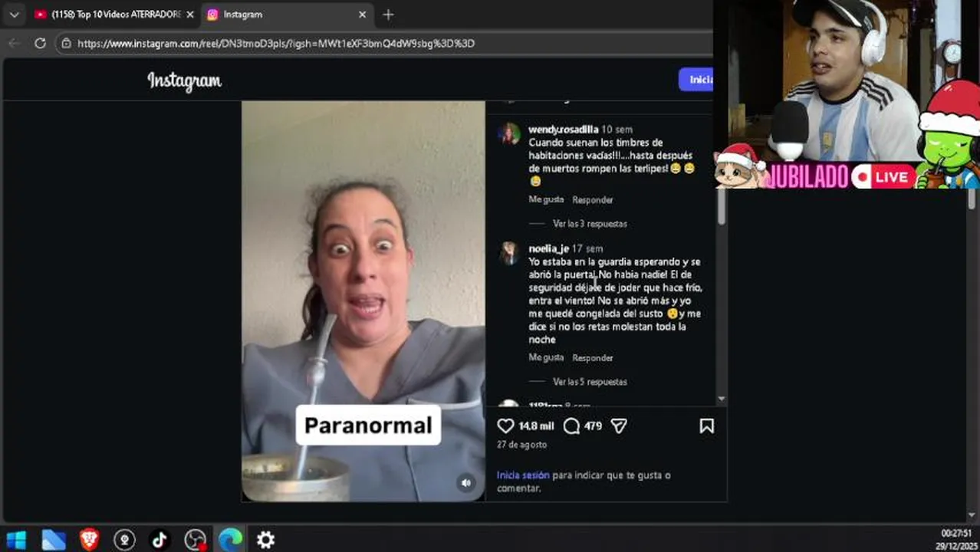Open the blue files app in taskbar
This screenshot has height=552, width=980.
53,540
